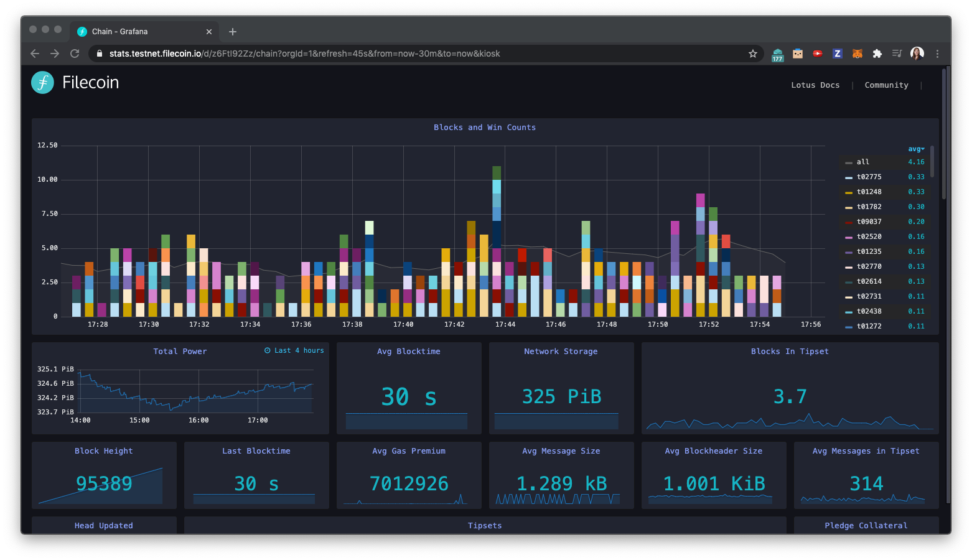Open the Chrome three-dot menu

[x=938, y=54]
